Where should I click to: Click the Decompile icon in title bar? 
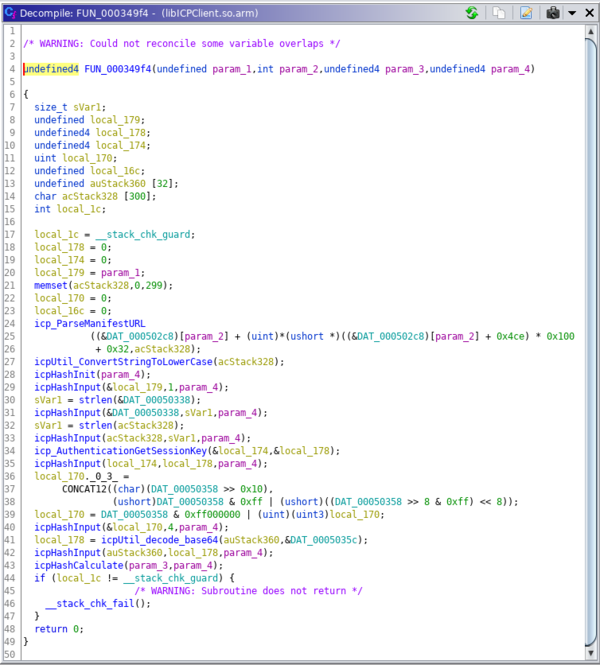point(10,13)
